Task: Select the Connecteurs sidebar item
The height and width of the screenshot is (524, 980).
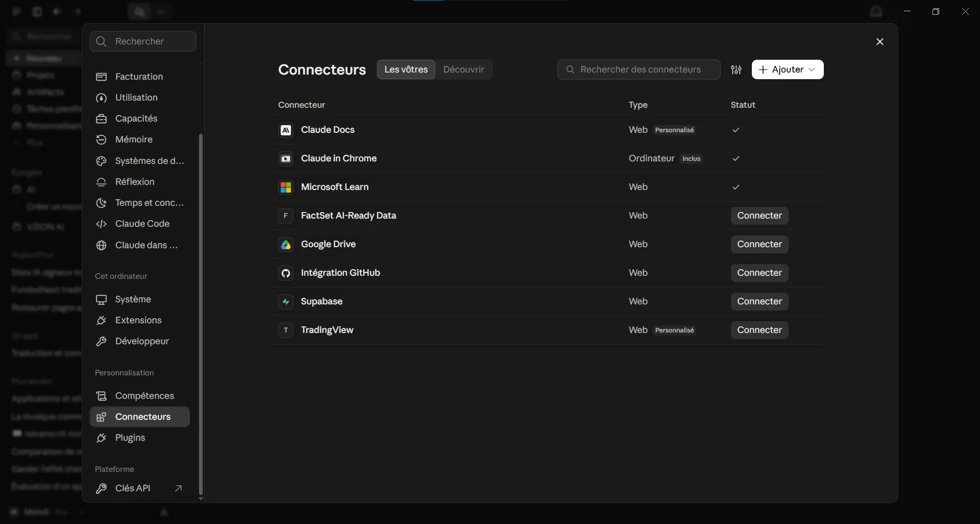Action: click(x=139, y=417)
